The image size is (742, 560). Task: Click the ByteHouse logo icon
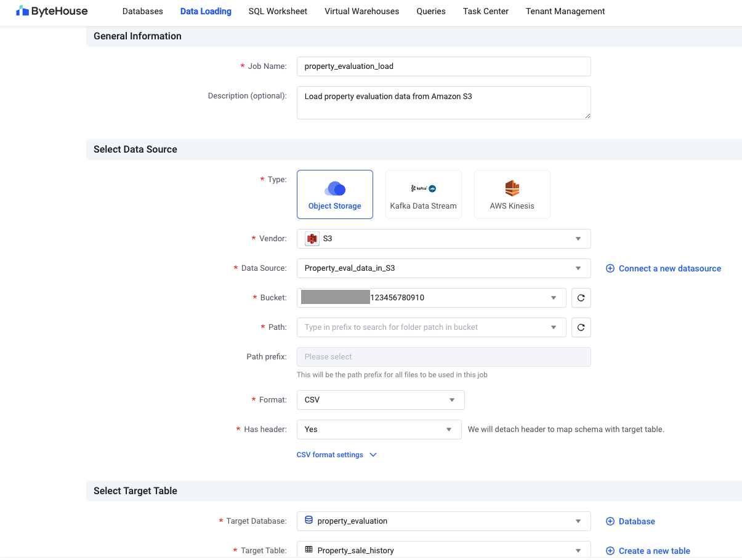coord(22,11)
